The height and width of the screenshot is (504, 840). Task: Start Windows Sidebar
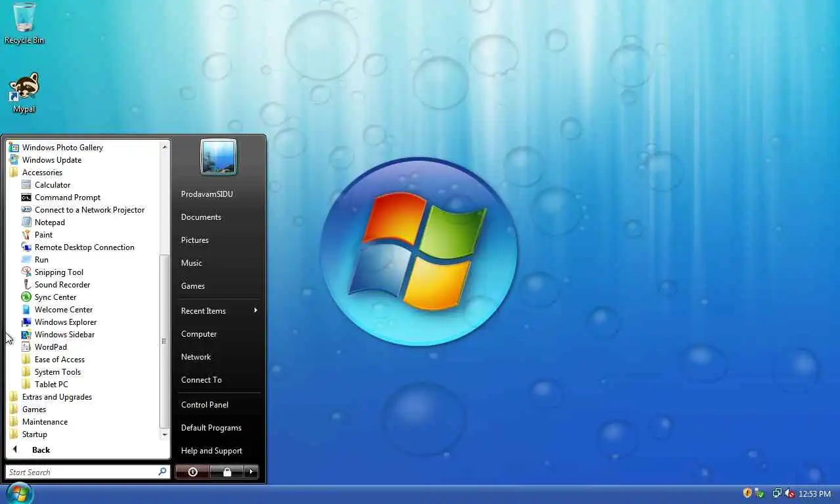click(x=58, y=335)
